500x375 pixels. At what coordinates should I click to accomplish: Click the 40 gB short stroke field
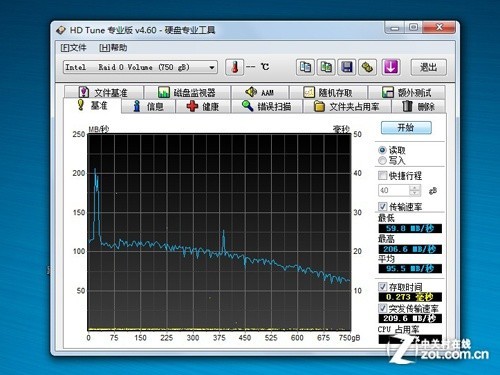394,190
